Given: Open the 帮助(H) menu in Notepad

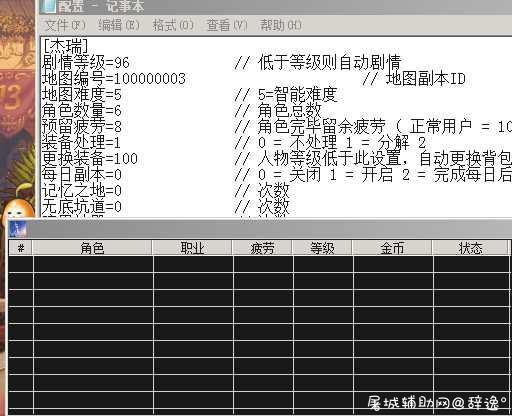Looking at the screenshot, I should coord(281,25).
